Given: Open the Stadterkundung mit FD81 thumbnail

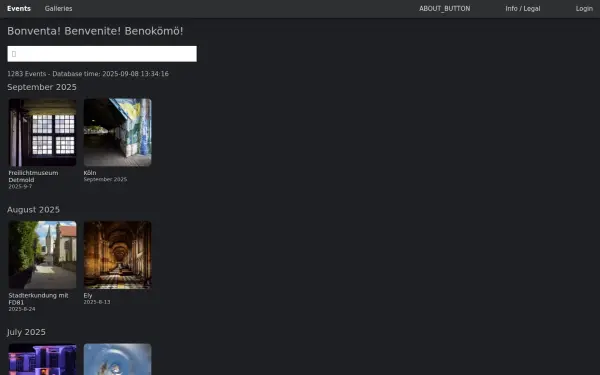Looking at the screenshot, I should [x=42, y=255].
